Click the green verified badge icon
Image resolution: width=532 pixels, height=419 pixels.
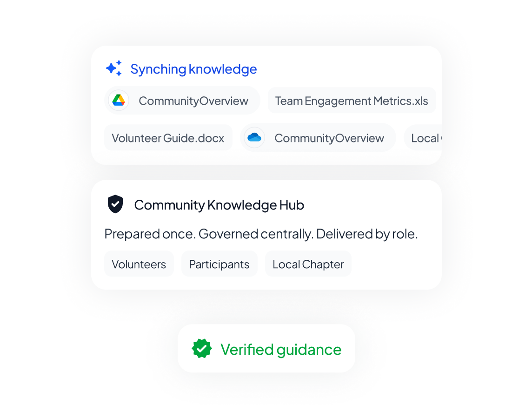[x=202, y=349]
